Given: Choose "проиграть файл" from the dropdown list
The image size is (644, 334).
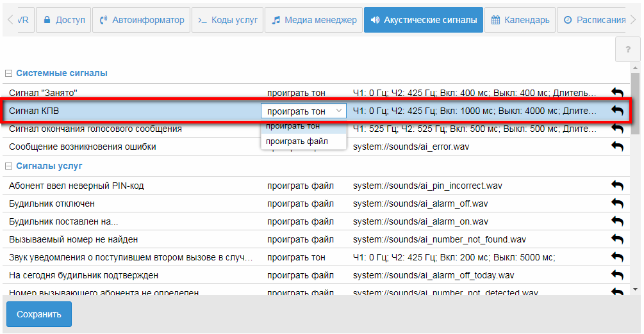Looking at the screenshot, I should pyautogui.click(x=297, y=141).
